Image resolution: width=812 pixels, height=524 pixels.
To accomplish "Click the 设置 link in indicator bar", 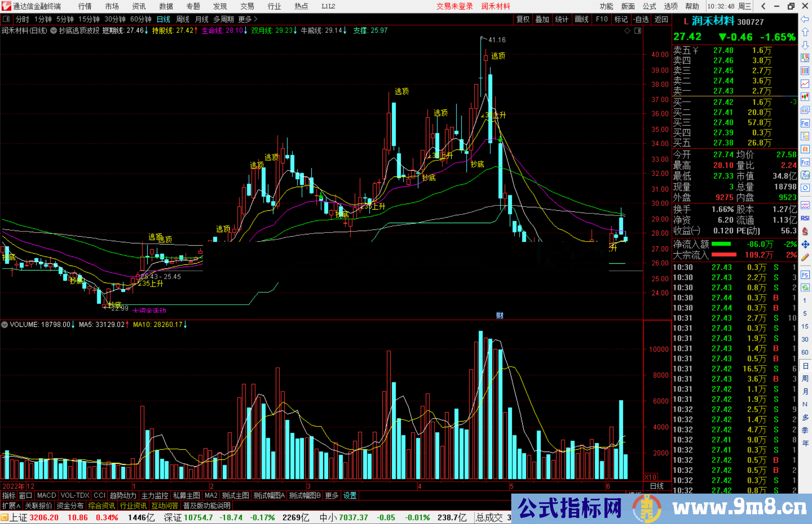I will (x=350, y=495).
